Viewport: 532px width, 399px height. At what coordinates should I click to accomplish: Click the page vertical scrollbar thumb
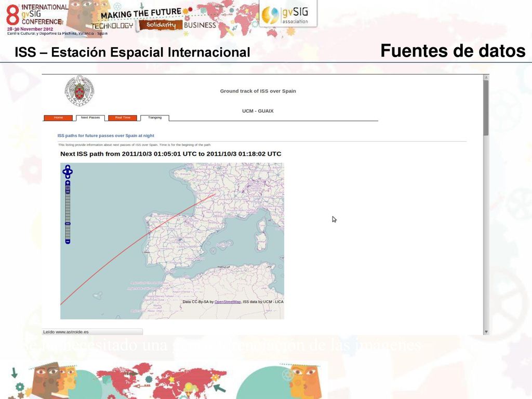(486, 108)
